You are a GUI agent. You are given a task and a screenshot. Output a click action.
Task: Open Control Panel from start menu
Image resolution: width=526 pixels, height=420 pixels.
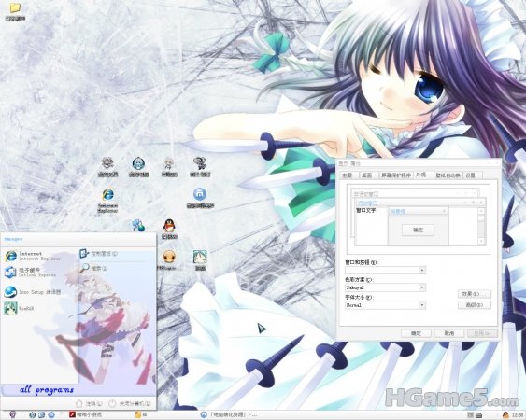point(98,254)
